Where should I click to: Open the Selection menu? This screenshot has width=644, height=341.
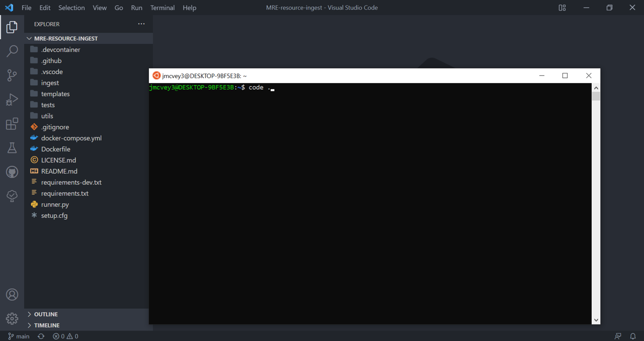coord(71,8)
